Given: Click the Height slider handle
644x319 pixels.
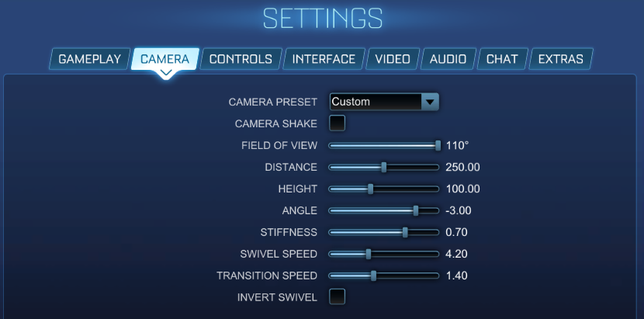Looking at the screenshot, I should (370, 189).
